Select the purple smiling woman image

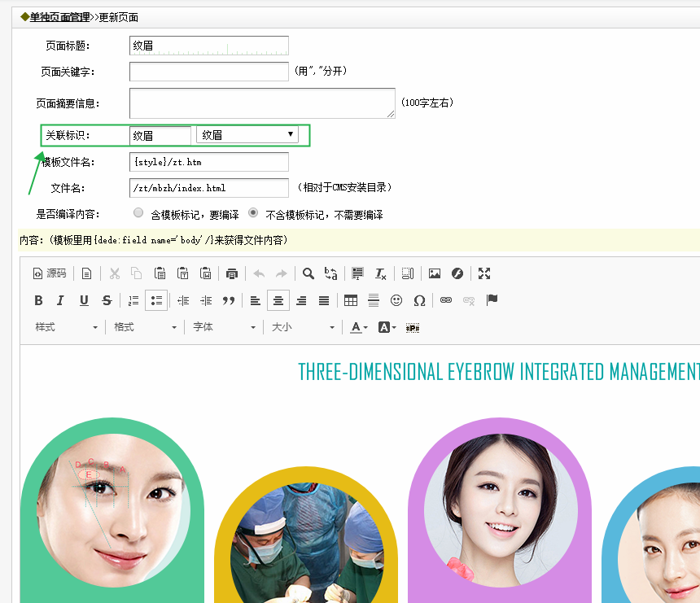500,510
